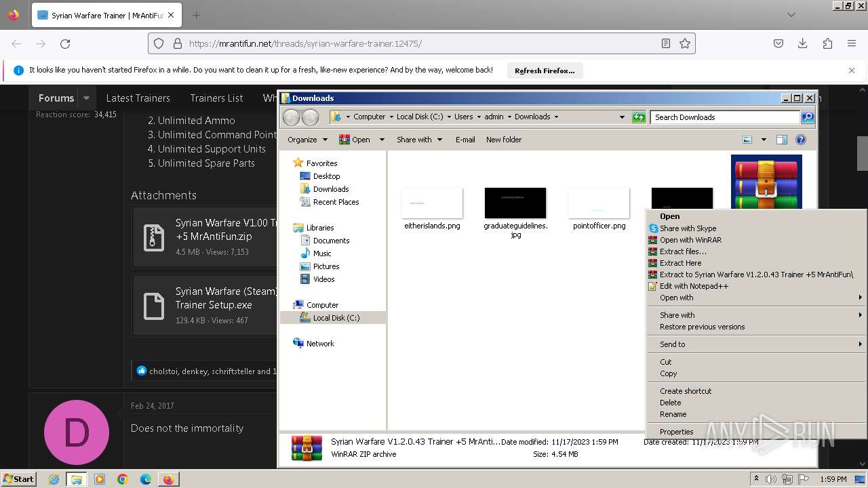Click the Save to Pocket icon

[x=778, y=43]
